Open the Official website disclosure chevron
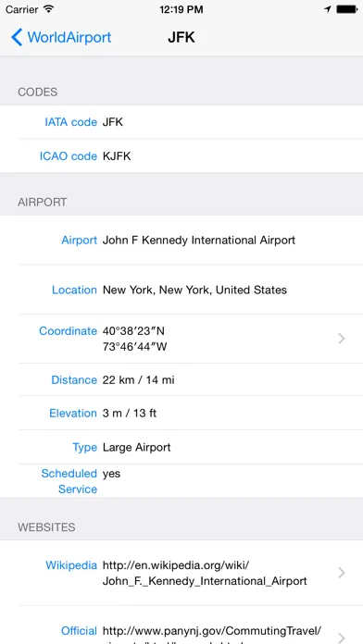Image resolution: width=363 pixels, height=644 pixels. tap(341, 637)
